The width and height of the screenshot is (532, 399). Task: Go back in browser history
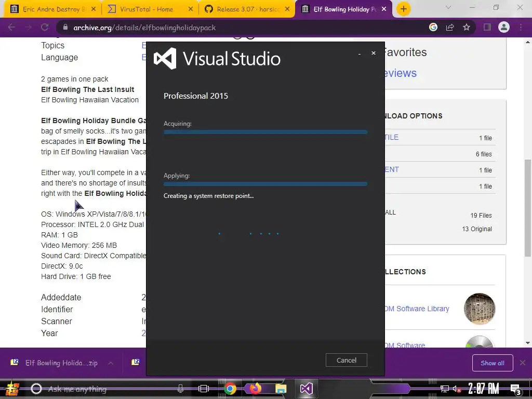click(x=11, y=28)
